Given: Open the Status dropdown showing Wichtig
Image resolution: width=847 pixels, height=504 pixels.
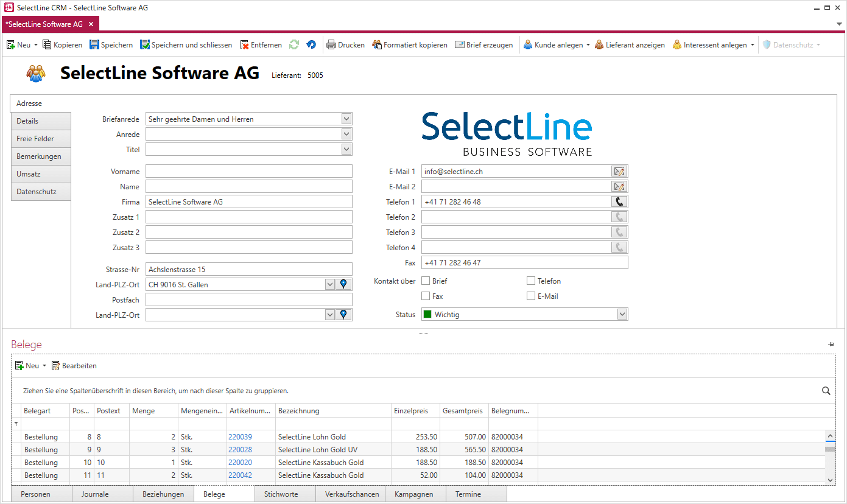Looking at the screenshot, I should point(622,315).
